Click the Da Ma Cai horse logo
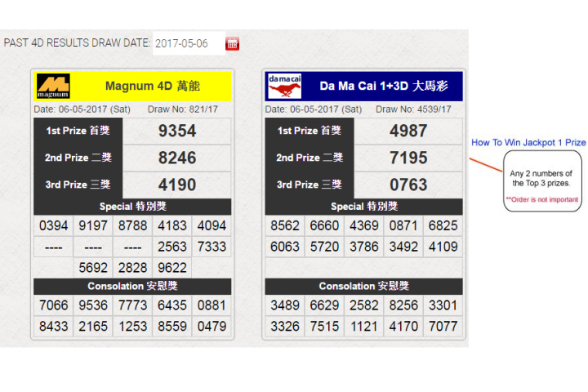Viewport: 588px width, 392px height. coord(285,87)
